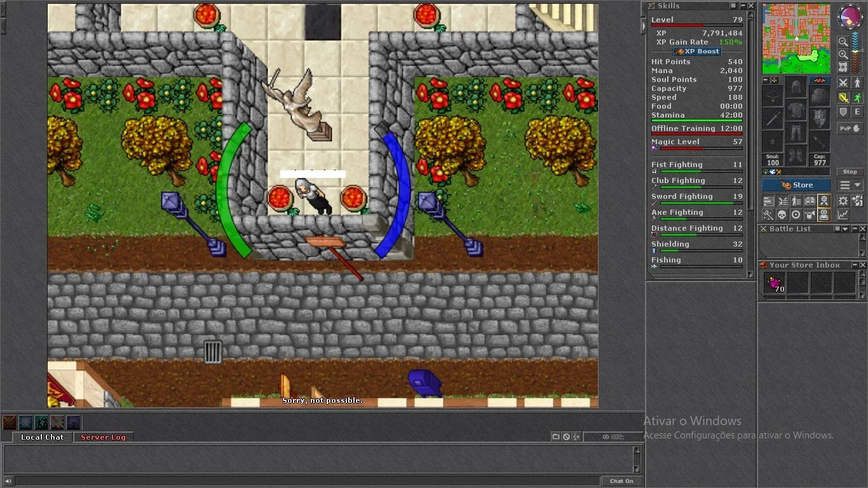Open the Skills panel options menu
This screenshot has width=868, height=488.
pyautogui.click(x=733, y=6)
